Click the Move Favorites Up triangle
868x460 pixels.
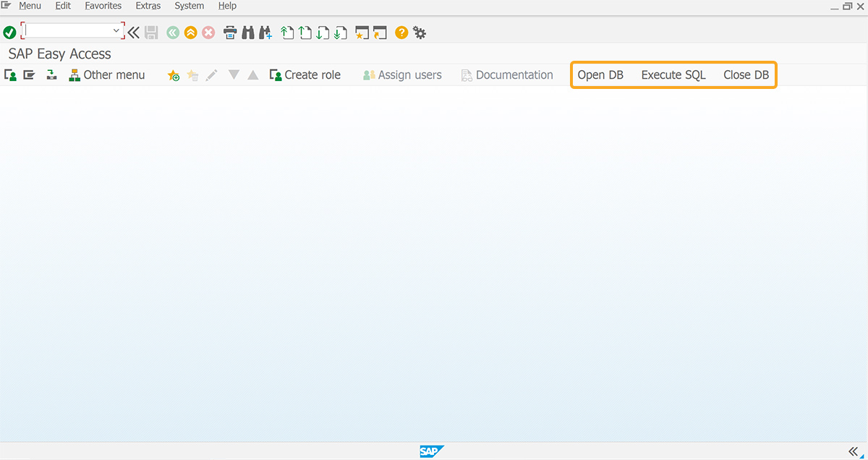pos(252,74)
